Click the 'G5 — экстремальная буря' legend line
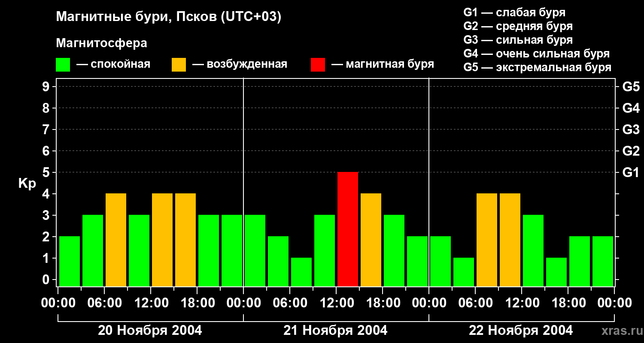The image size is (644, 343). coord(538,67)
